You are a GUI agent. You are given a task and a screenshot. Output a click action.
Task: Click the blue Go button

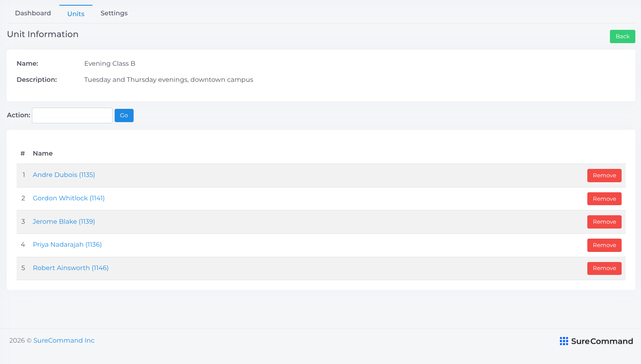124,115
